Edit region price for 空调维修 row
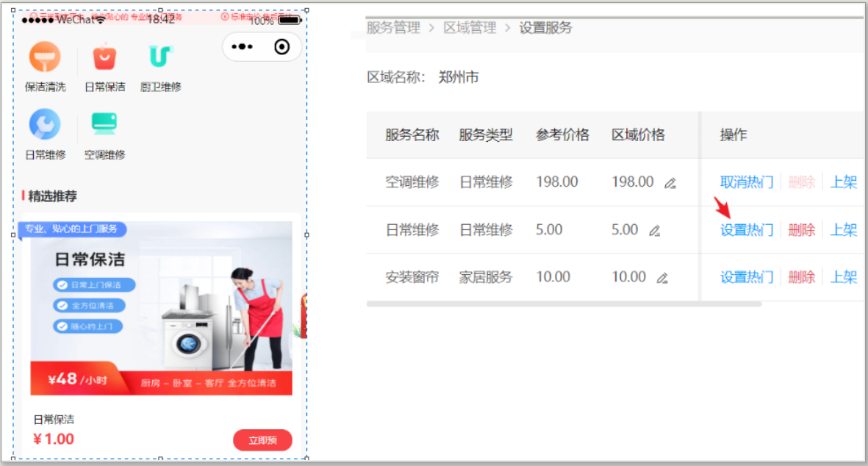Image resolution: width=868 pixels, height=466 pixels. click(670, 182)
